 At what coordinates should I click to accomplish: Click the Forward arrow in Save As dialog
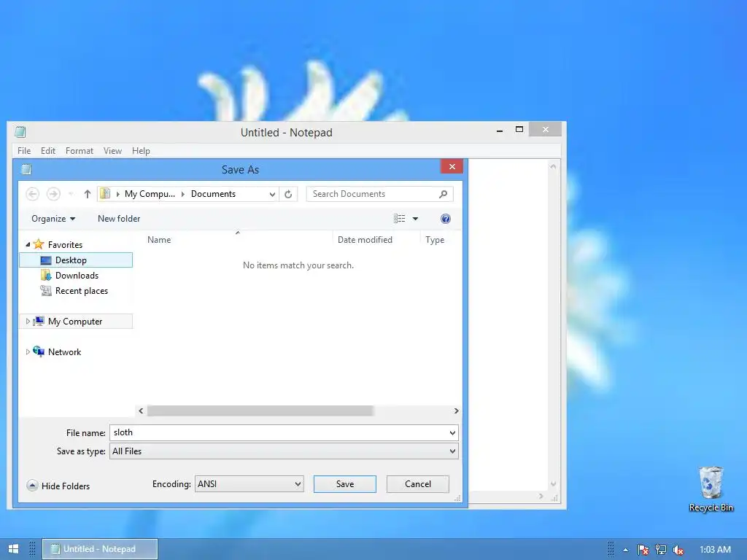click(x=53, y=194)
